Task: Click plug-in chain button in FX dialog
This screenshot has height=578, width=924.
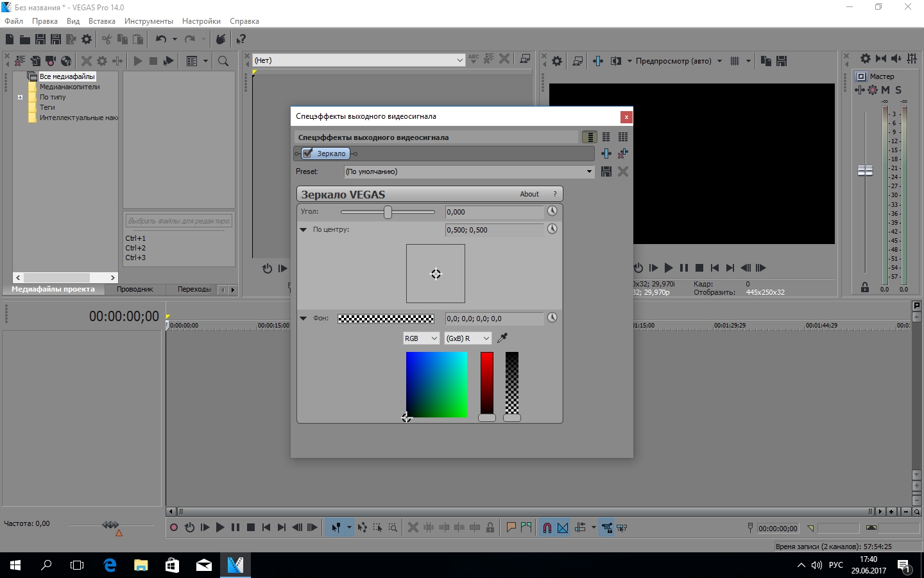Action: (x=606, y=153)
